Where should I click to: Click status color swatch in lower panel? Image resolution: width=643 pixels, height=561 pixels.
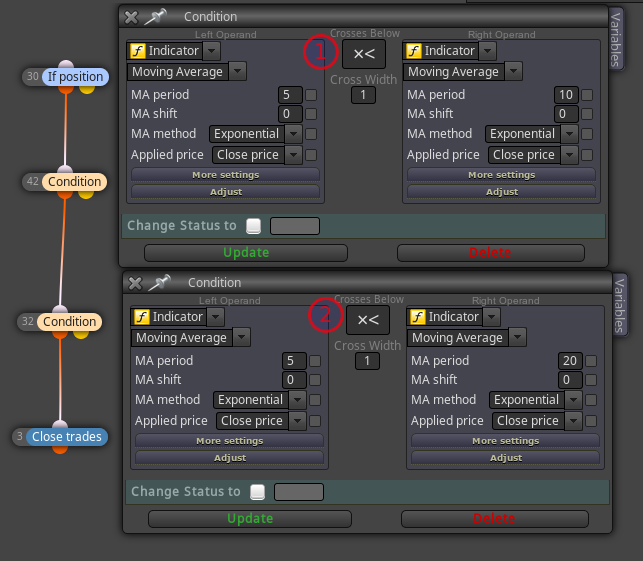tap(299, 492)
